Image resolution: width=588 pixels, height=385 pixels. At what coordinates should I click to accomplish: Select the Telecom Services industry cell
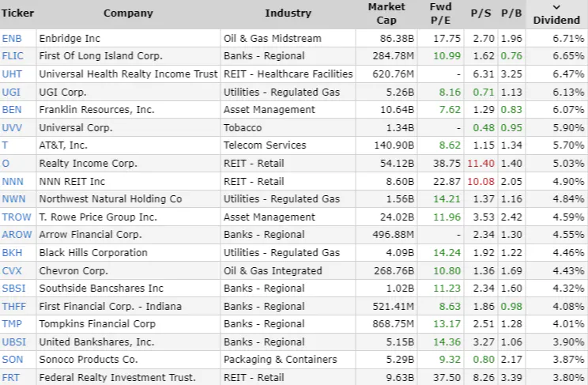pos(288,145)
